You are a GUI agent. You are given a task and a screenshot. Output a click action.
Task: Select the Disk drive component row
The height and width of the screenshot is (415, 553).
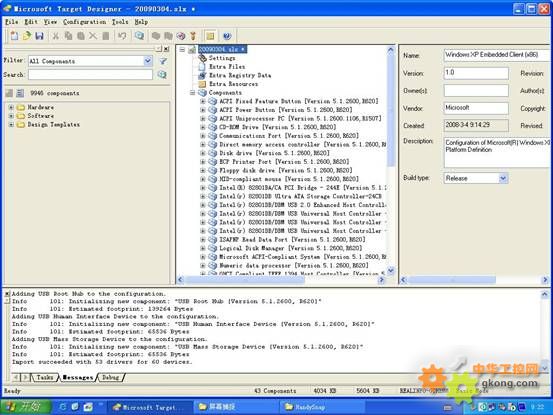click(274, 153)
